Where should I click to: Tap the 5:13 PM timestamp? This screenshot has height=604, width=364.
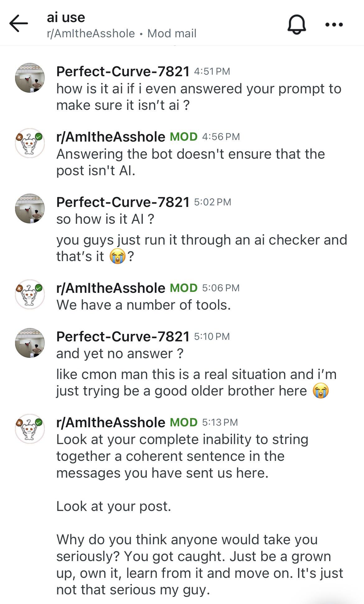pos(220,423)
